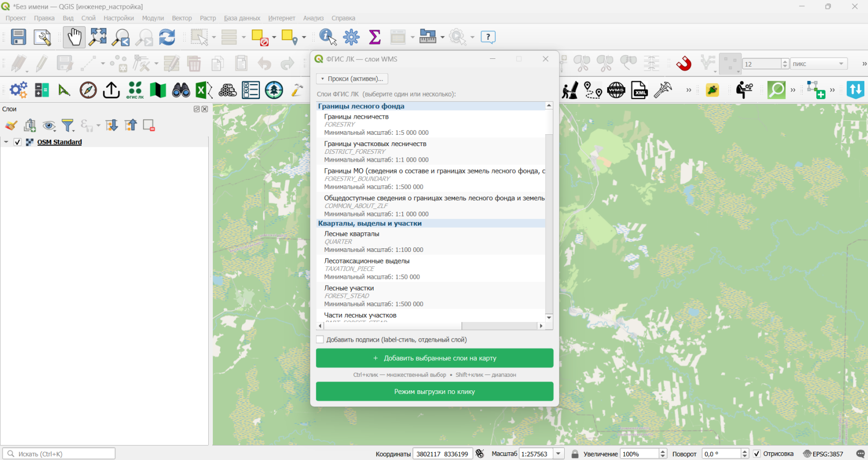The image size is (868, 460).
Task: Open the пикс units combo box
Action: pyautogui.click(x=819, y=64)
